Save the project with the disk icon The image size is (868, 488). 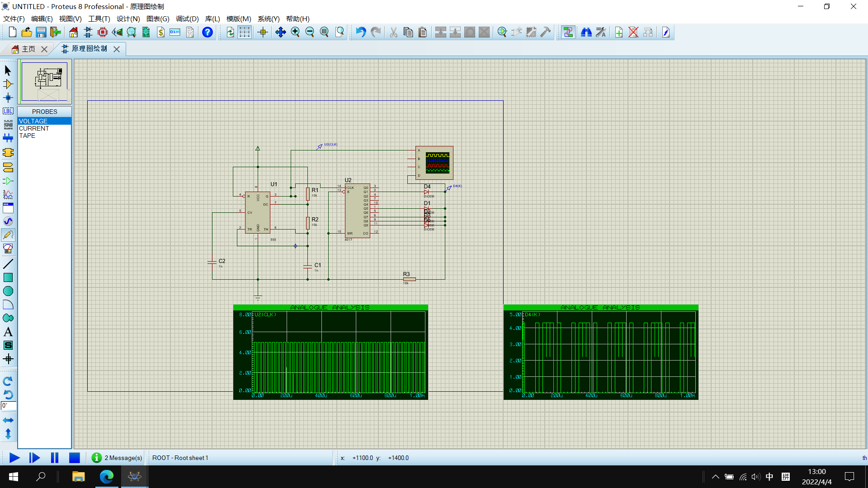point(41,32)
